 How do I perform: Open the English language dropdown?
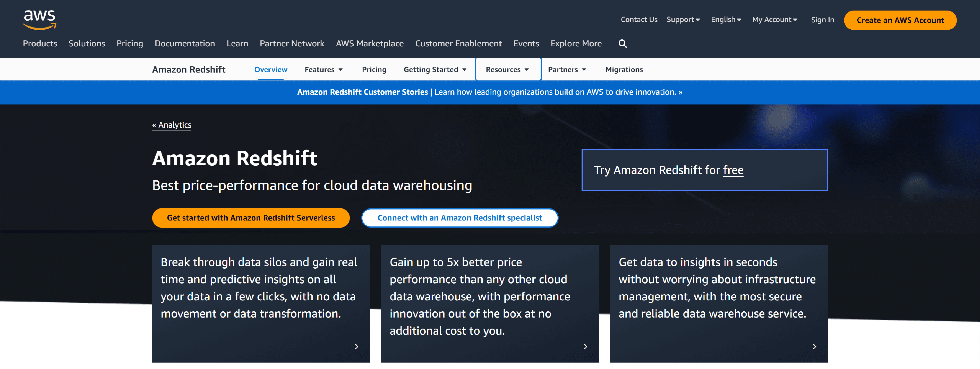tap(726, 20)
